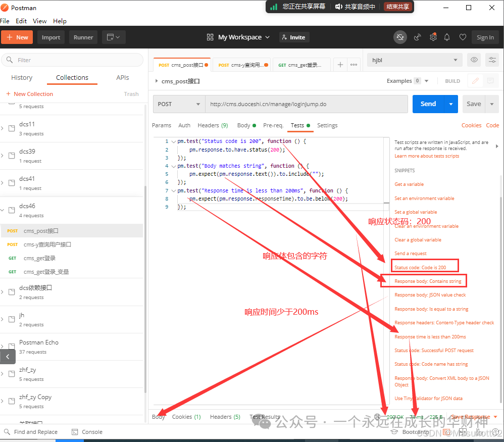Switch to the APIs tab
The height and width of the screenshot is (442, 504).
click(x=122, y=77)
